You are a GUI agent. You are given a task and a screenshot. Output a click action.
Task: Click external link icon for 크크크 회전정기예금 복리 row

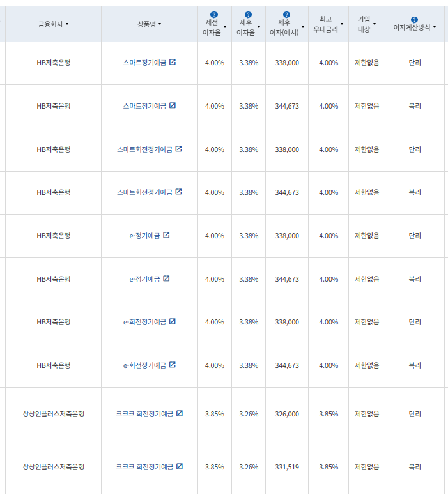pyautogui.click(x=180, y=466)
